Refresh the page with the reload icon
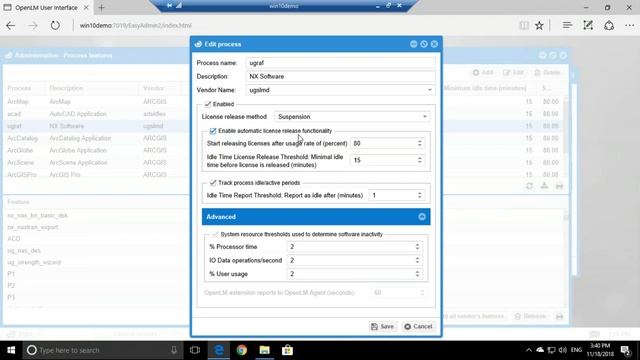The width and height of the screenshot is (640, 360). point(55,25)
